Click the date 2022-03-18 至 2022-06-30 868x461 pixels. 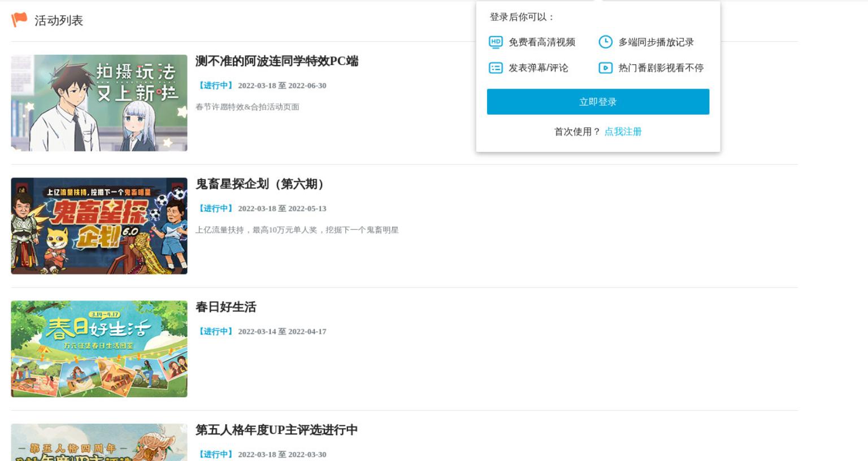point(282,86)
